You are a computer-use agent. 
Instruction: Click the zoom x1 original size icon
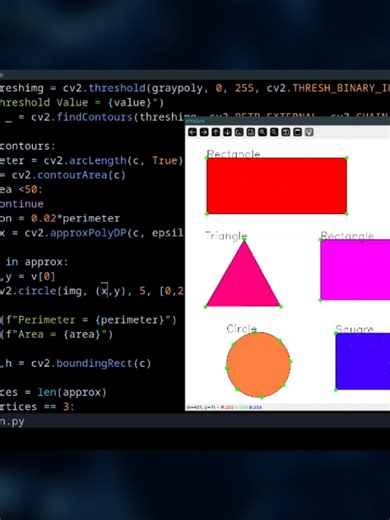[239, 132]
